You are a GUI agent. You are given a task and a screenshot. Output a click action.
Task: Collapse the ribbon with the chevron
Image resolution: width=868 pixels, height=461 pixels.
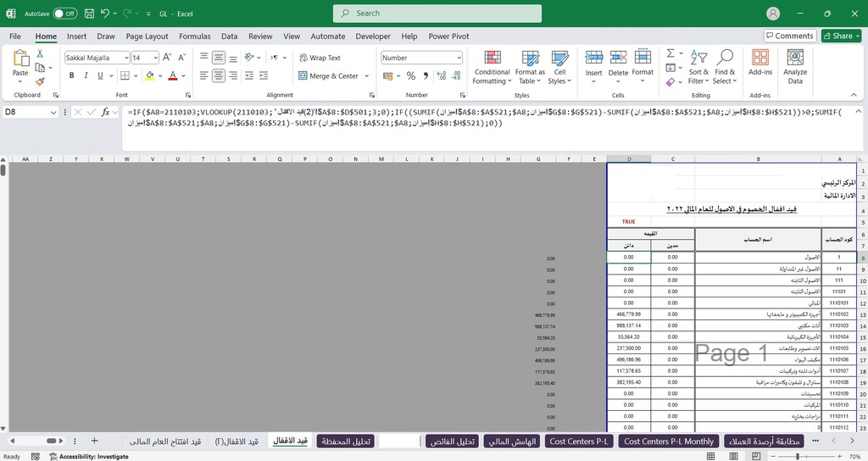pos(854,95)
